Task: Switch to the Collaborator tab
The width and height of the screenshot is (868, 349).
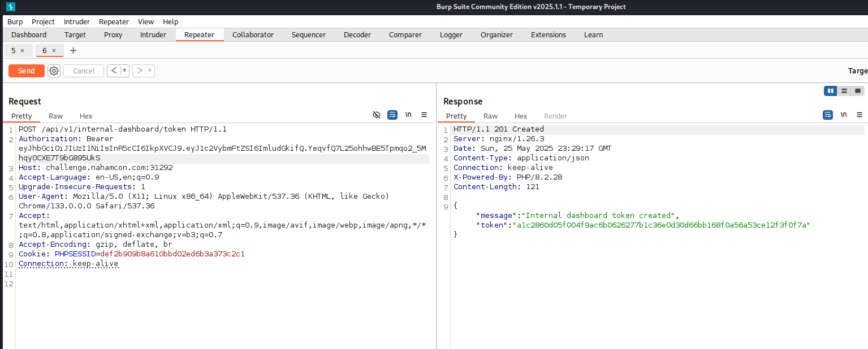Action: (253, 34)
